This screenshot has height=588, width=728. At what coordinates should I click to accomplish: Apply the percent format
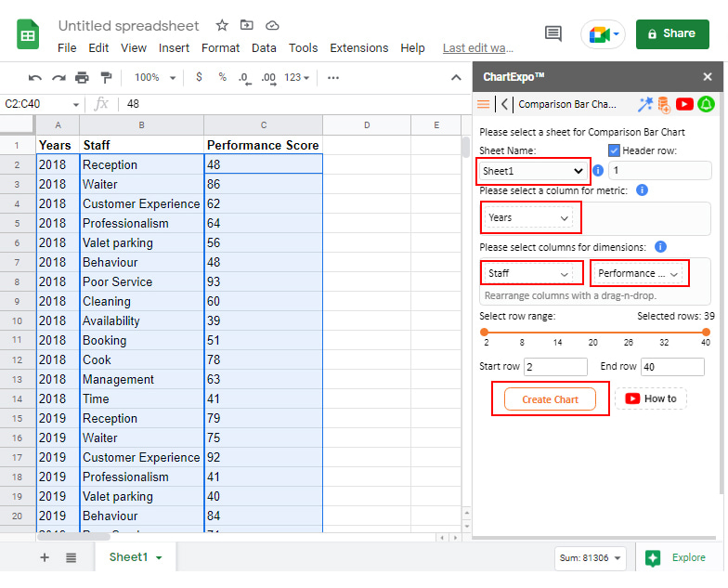pos(223,77)
